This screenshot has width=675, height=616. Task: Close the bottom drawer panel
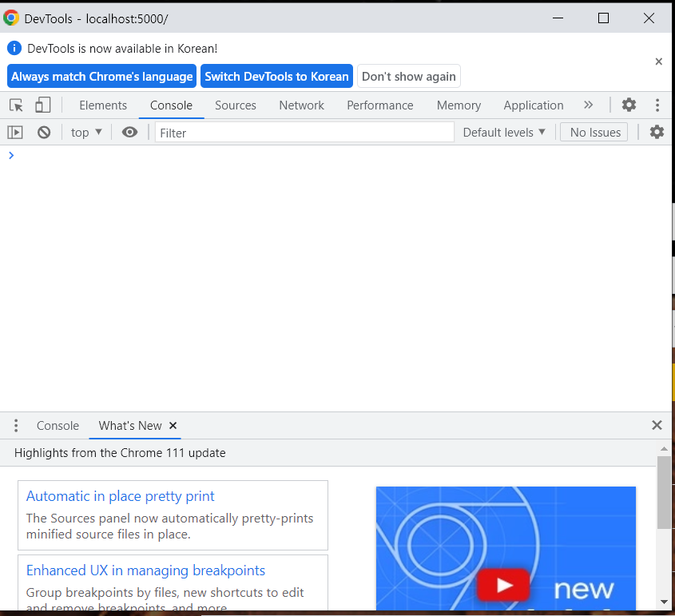(x=657, y=425)
